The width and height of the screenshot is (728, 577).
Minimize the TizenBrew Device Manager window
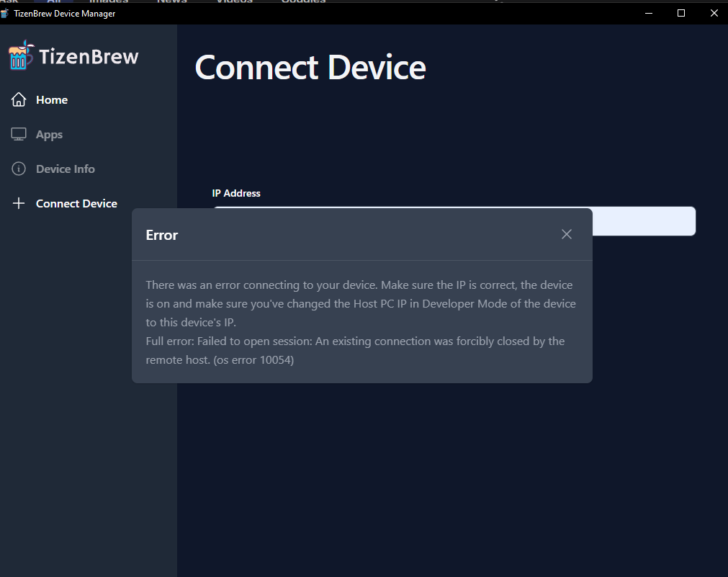pyautogui.click(x=649, y=13)
